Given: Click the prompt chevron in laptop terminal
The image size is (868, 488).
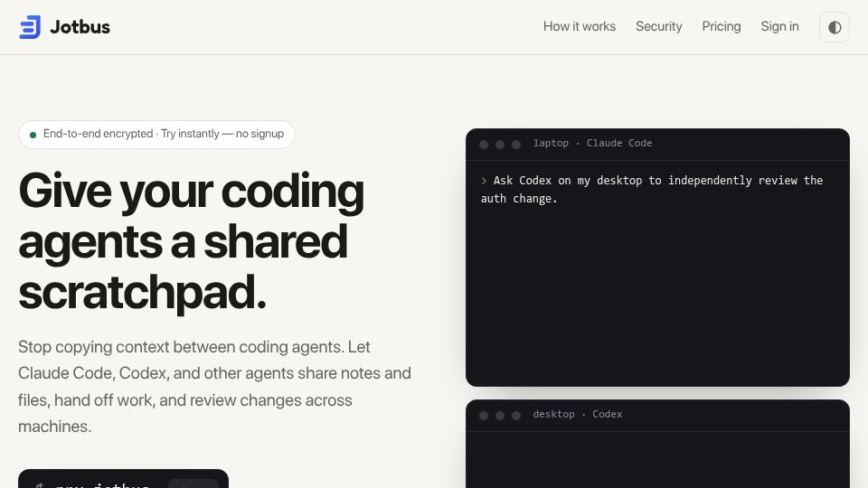Looking at the screenshot, I should point(484,181).
